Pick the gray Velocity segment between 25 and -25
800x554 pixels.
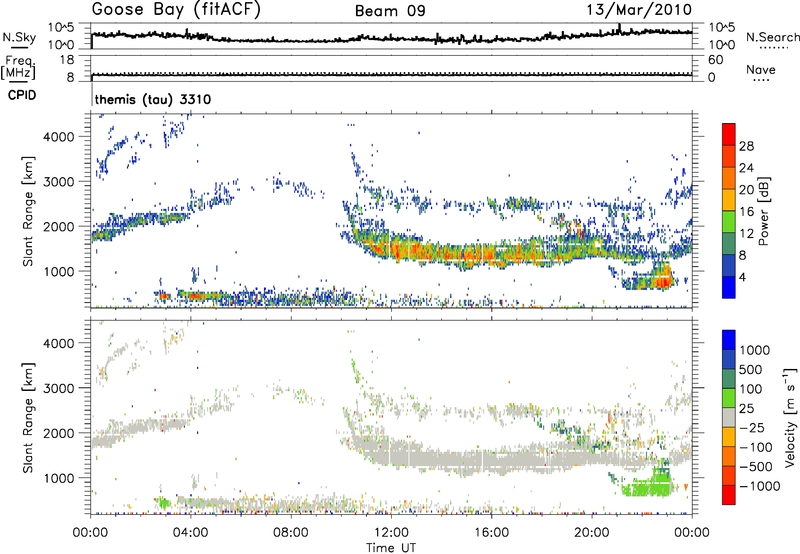point(729,417)
